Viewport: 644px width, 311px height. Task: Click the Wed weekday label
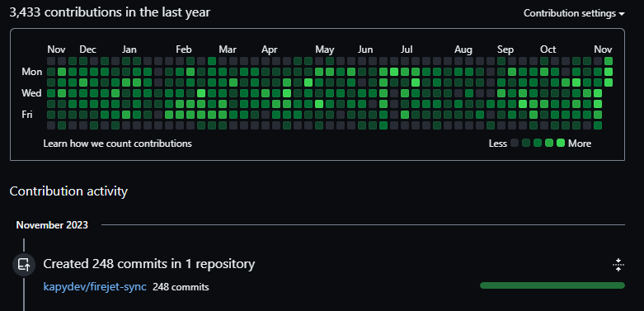pos(31,93)
